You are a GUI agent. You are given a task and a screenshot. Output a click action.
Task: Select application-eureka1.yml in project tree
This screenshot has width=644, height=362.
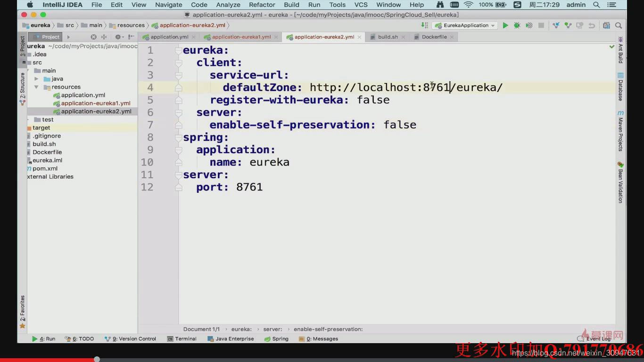(95, 103)
